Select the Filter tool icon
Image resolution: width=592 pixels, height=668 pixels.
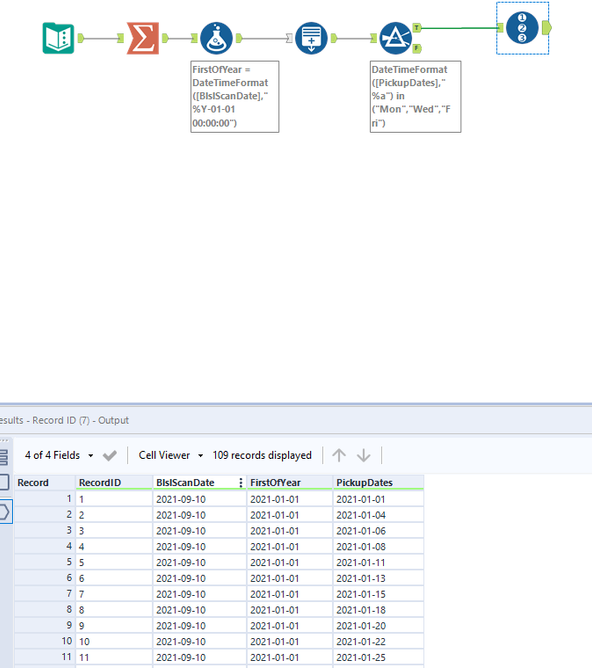(x=395, y=38)
